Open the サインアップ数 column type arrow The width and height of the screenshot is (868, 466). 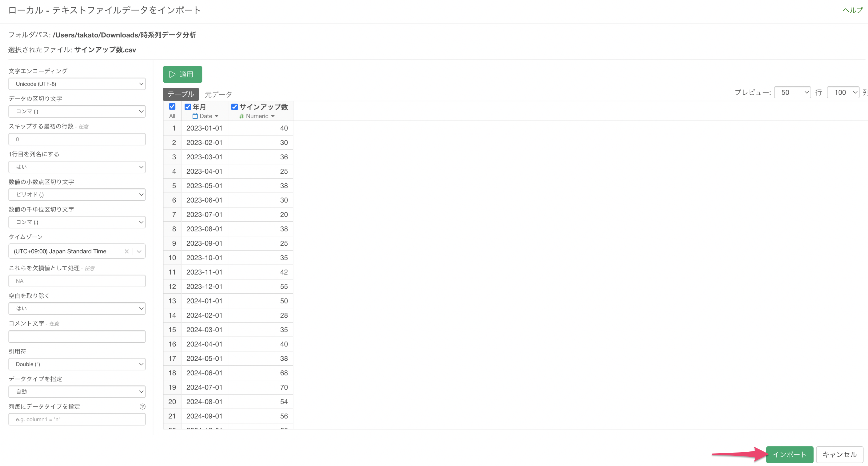(273, 116)
